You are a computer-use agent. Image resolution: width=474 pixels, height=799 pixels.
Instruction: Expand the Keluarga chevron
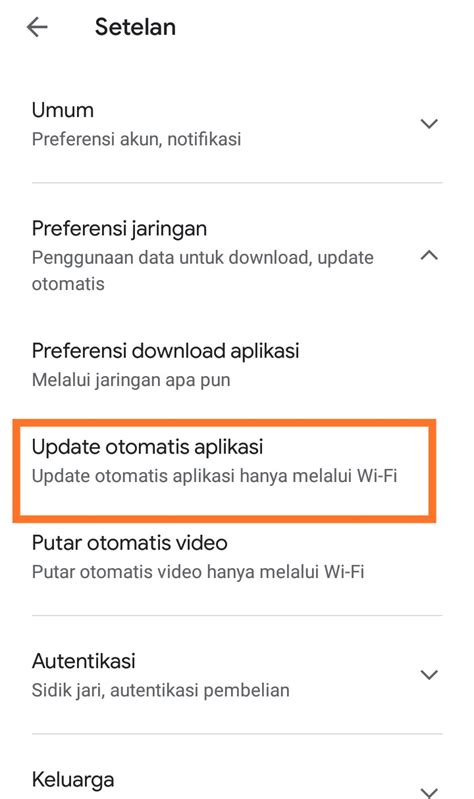(x=429, y=792)
